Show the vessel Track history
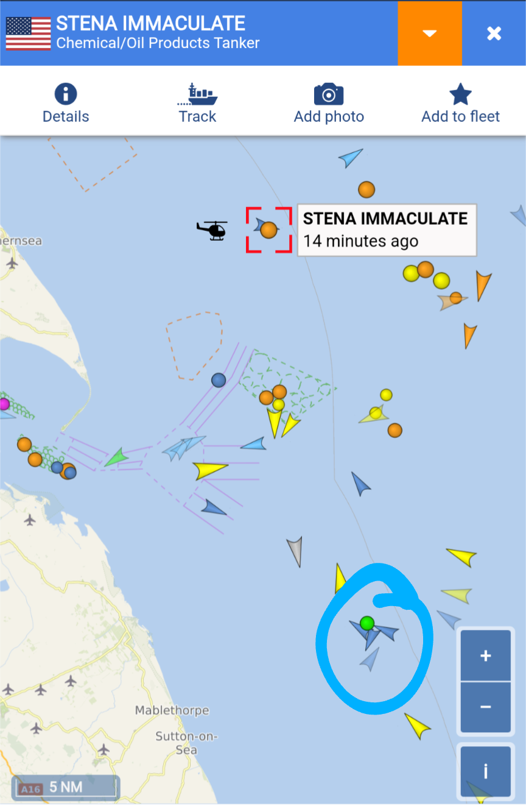 point(197,104)
